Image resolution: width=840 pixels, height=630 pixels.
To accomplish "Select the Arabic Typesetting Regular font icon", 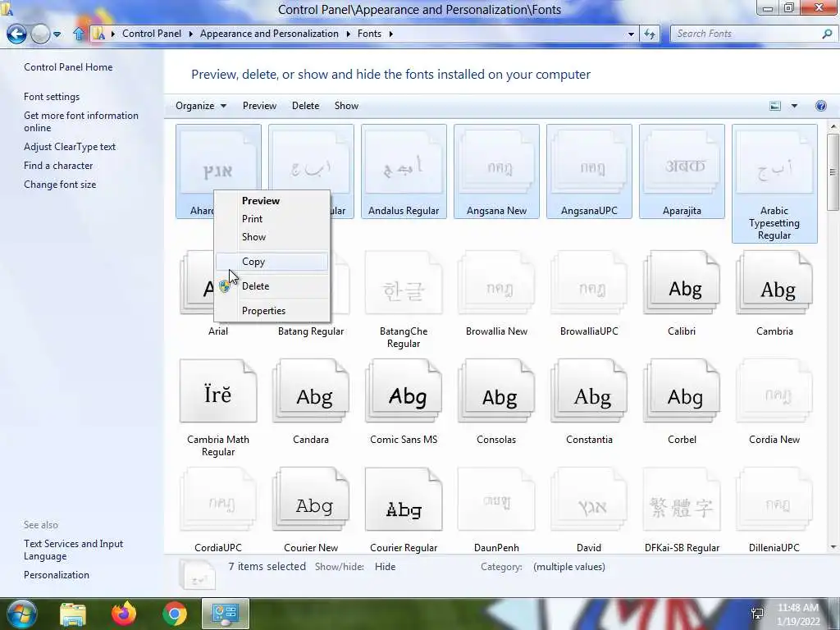I will pos(774,184).
